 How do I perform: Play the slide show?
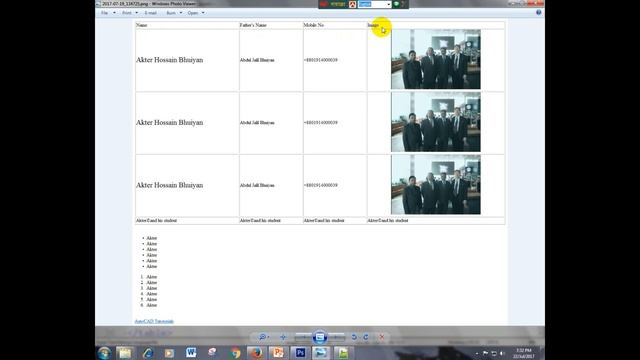pyautogui.click(x=320, y=337)
